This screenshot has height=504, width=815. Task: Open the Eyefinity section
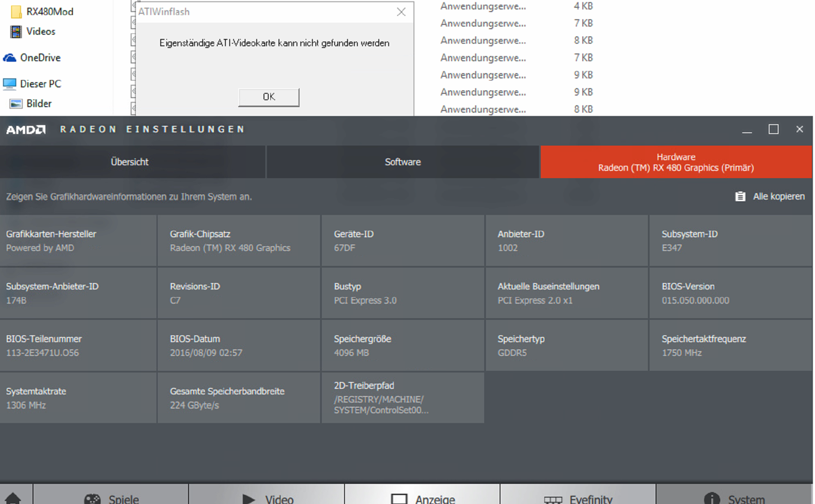tap(578, 498)
